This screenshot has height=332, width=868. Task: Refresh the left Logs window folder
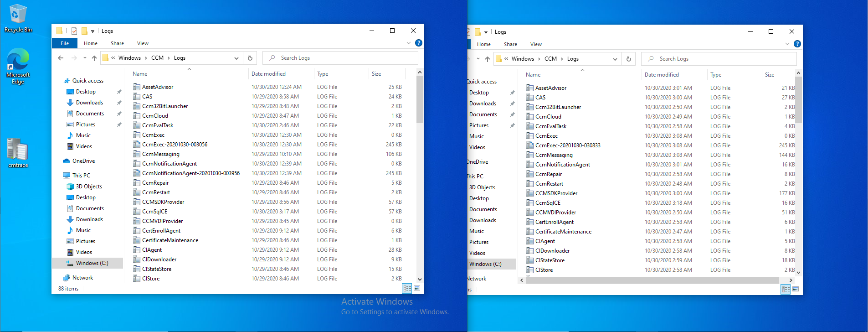click(x=250, y=58)
